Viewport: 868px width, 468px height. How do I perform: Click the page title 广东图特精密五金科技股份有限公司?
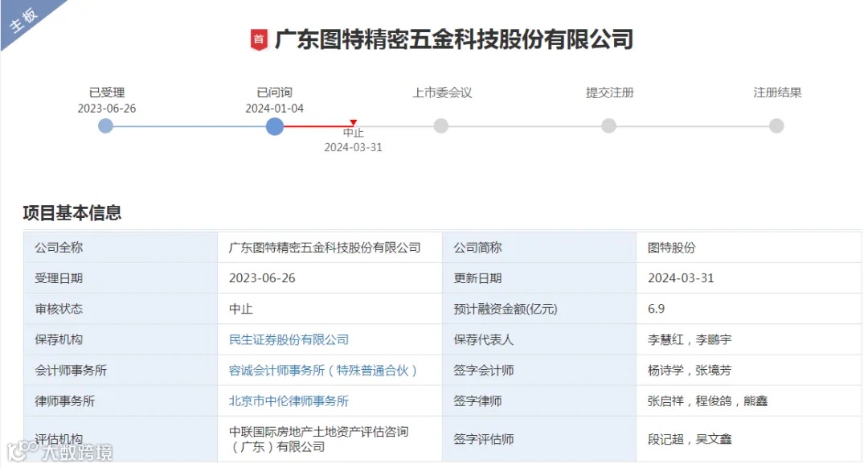pyautogui.click(x=454, y=40)
